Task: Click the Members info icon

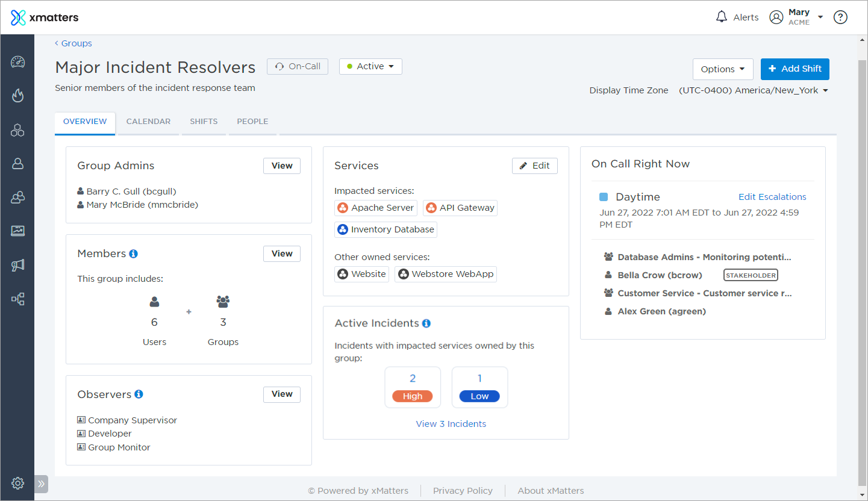Action: tap(134, 254)
